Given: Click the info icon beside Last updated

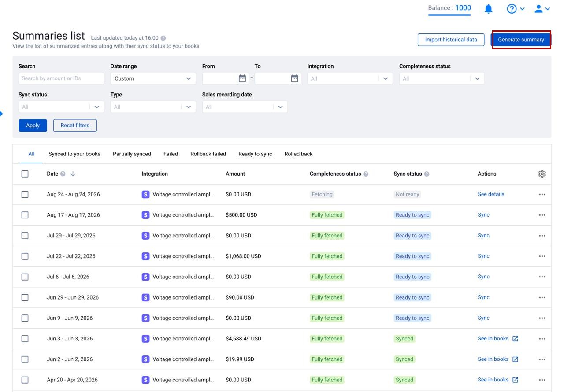Looking at the screenshot, I should 163,38.
